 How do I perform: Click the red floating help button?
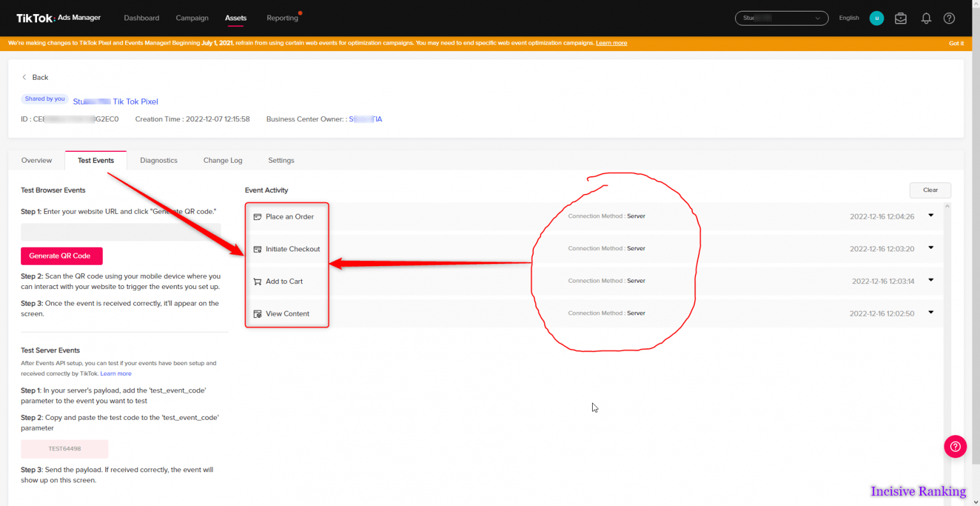pyautogui.click(x=955, y=447)
